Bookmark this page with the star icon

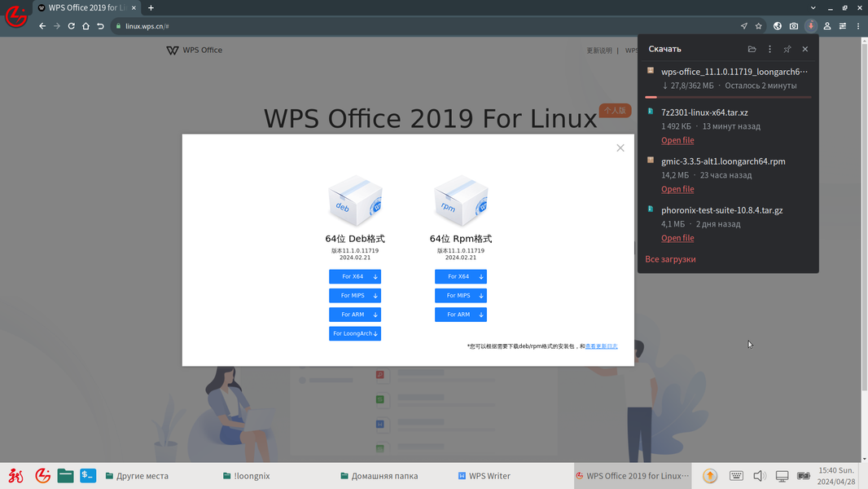click(758, 26)
